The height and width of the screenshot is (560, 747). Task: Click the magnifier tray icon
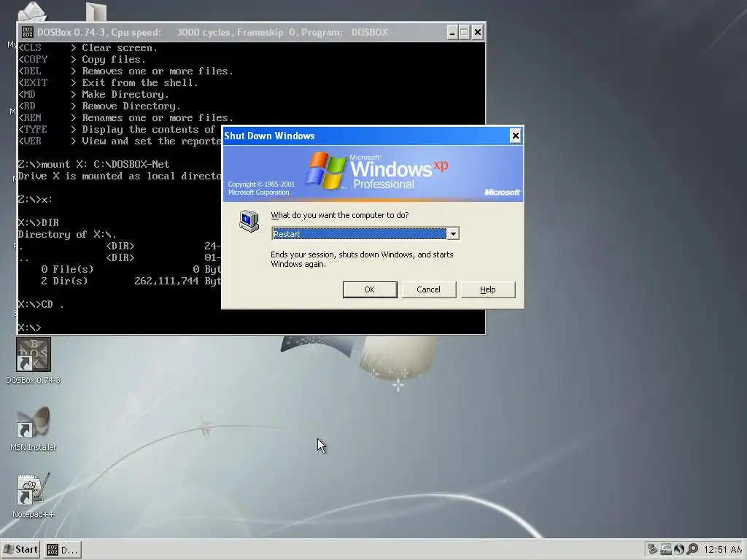coord(692,549)
